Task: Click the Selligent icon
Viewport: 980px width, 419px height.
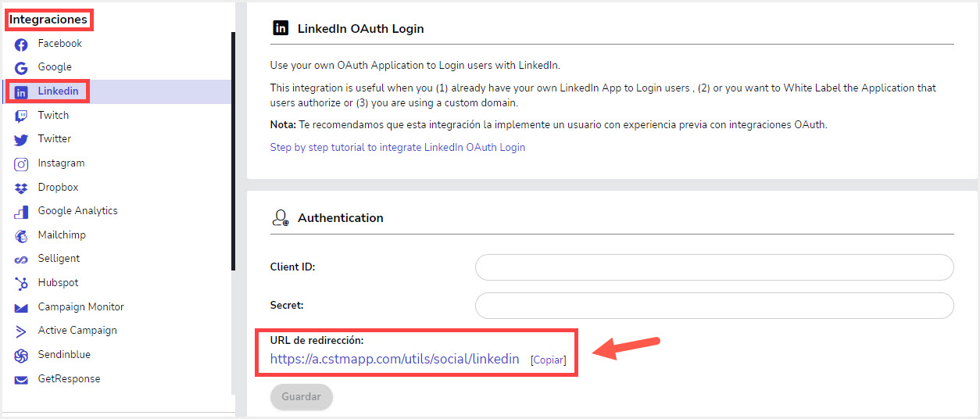Action: coord(21,260)
